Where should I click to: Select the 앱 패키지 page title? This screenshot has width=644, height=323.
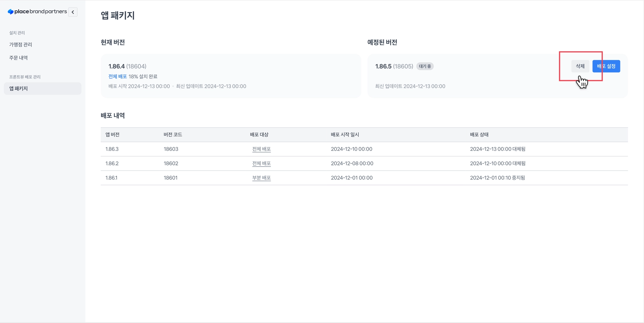(x=118, y=15)
